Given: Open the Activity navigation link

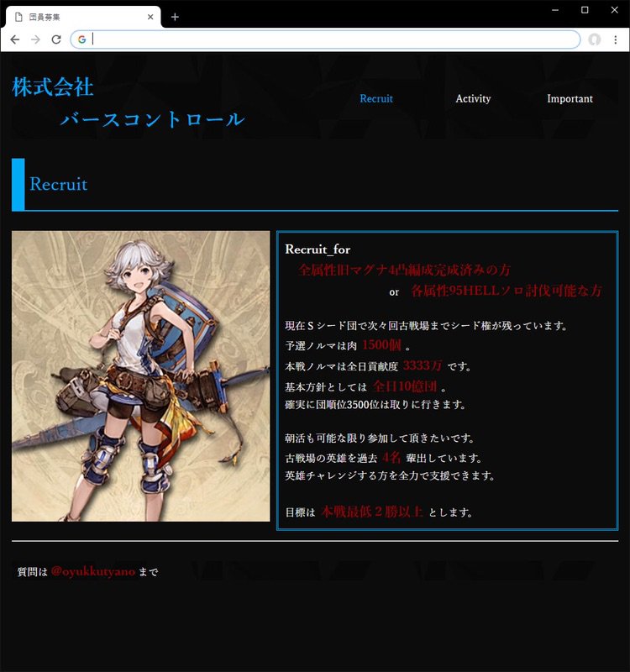Looking at the screenshot, I should 473,98.
